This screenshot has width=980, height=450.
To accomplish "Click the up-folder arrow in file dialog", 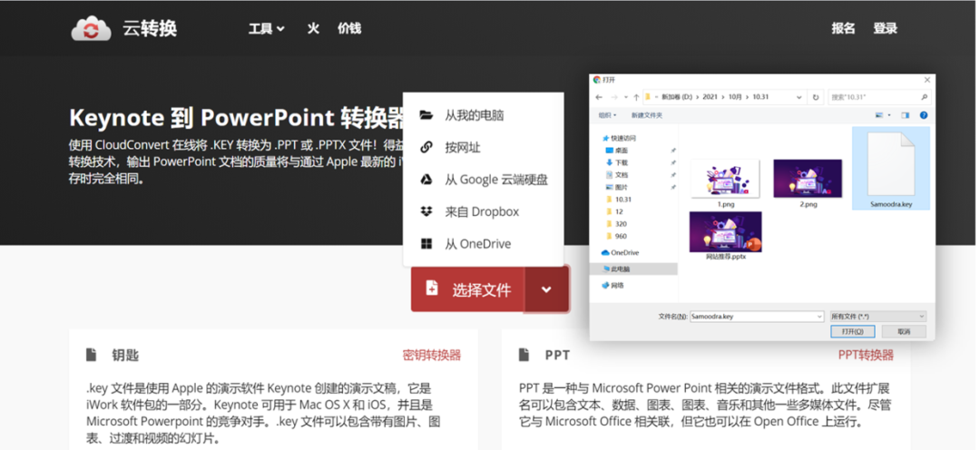I will click(636, 97).
